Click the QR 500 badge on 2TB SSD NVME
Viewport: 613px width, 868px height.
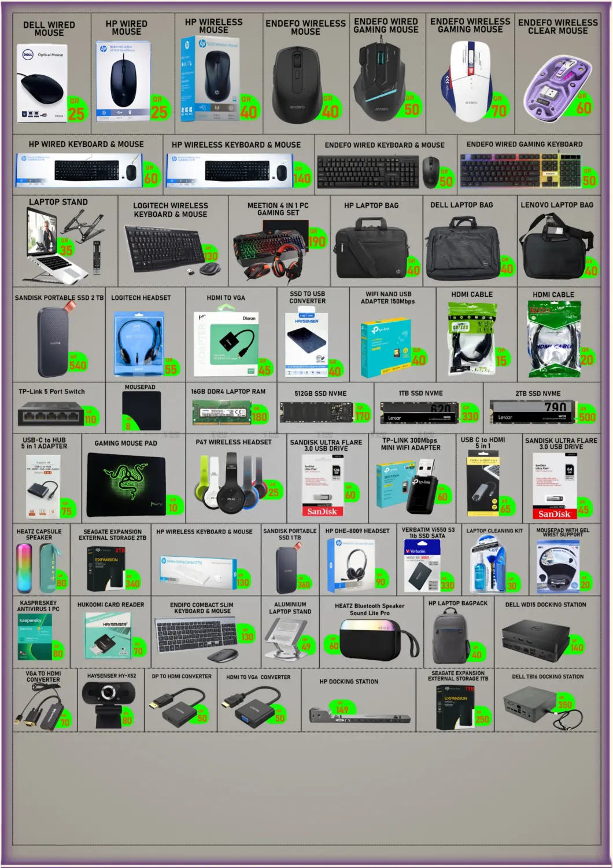click(x=586, y=414)
